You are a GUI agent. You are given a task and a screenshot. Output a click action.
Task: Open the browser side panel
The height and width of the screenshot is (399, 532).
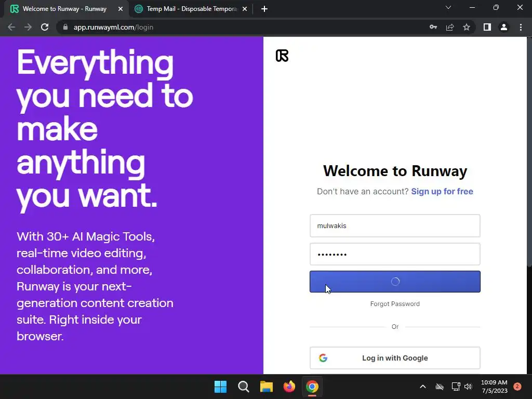tap(487, 27)
